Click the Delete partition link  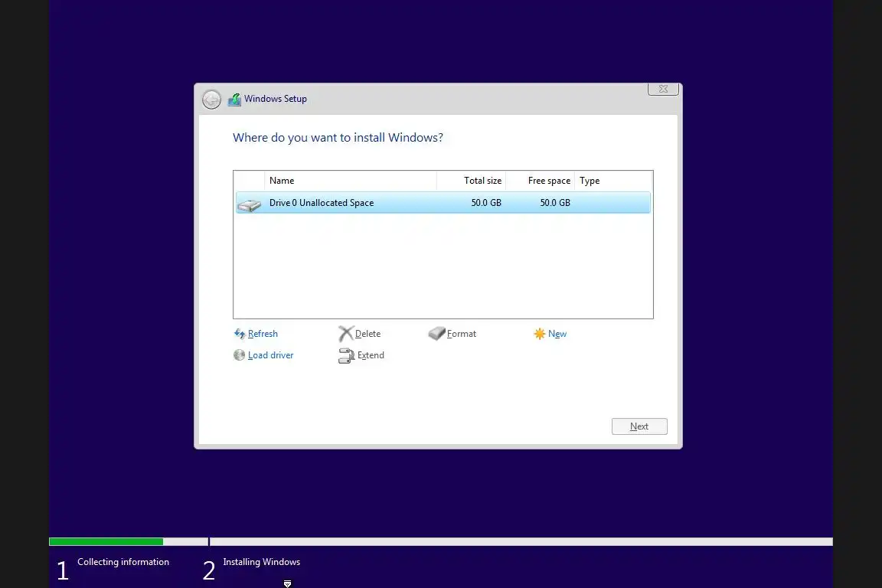[367, 334]
